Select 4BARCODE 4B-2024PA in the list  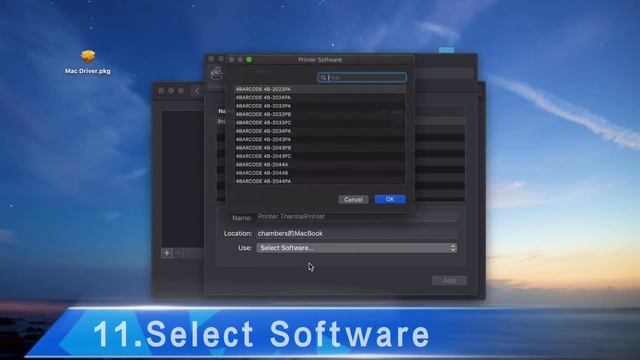(x=320, y=98)
